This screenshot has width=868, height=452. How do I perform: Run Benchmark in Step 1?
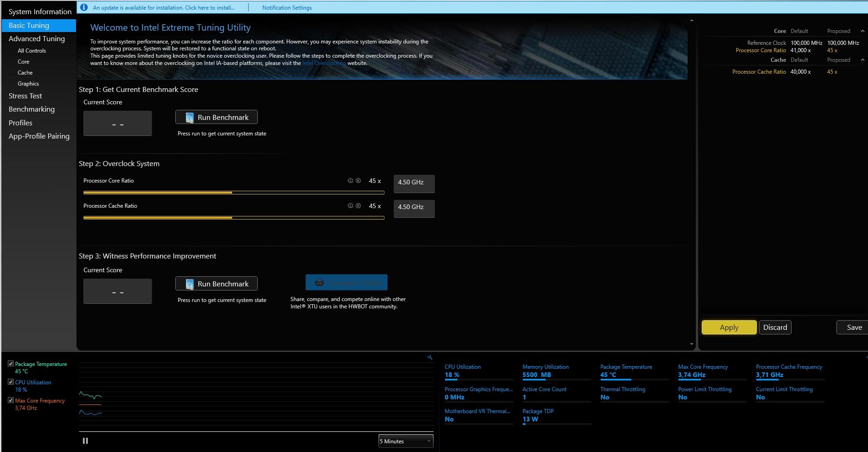pos(217,117)
